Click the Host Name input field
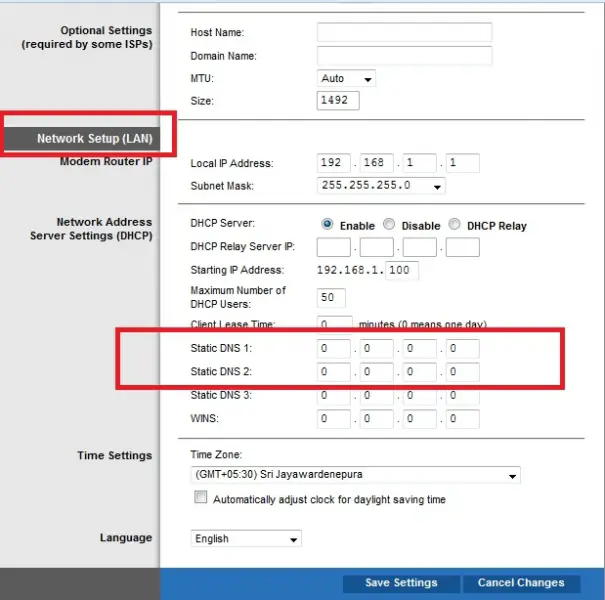Viewport: 605px width, 600px height. (x=404, y=32)
